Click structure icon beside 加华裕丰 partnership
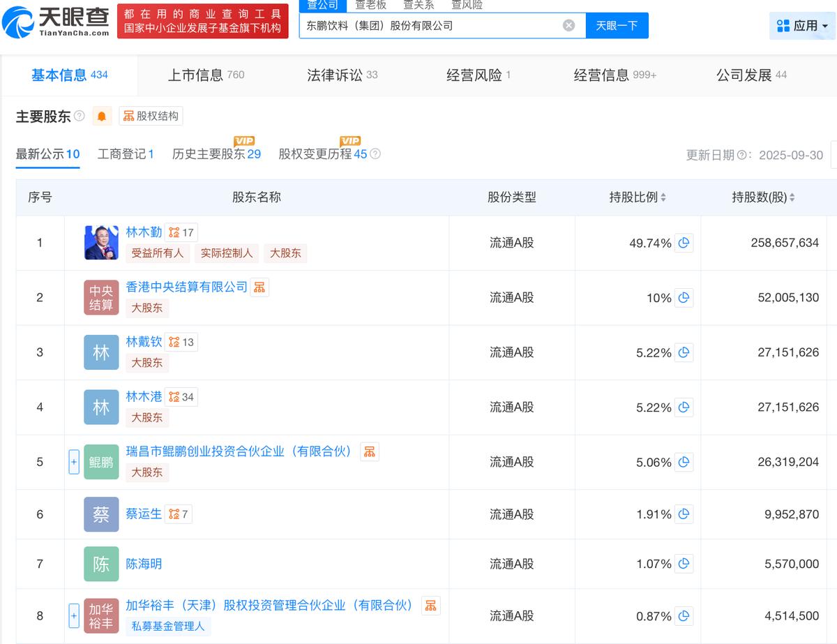This screenshot has height=644, width=837. point(430,606)
